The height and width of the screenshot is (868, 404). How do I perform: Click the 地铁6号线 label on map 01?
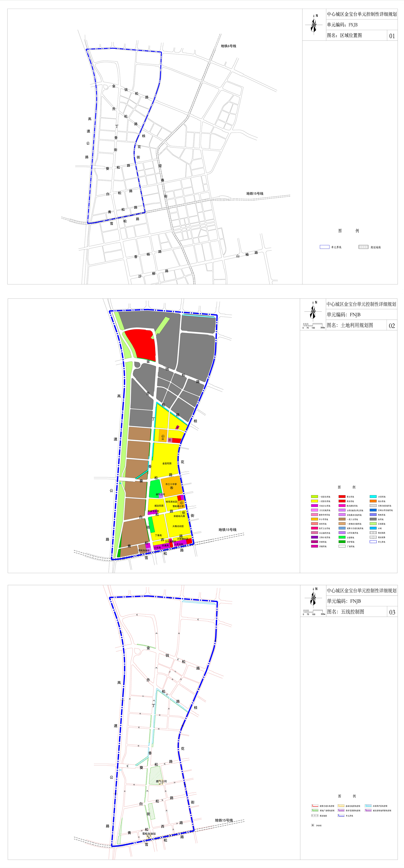click(x=228, y=46)
